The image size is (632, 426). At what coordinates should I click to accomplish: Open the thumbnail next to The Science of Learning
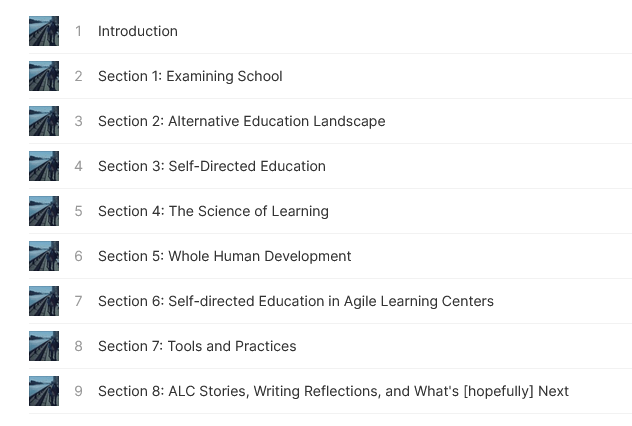[44, 211]
